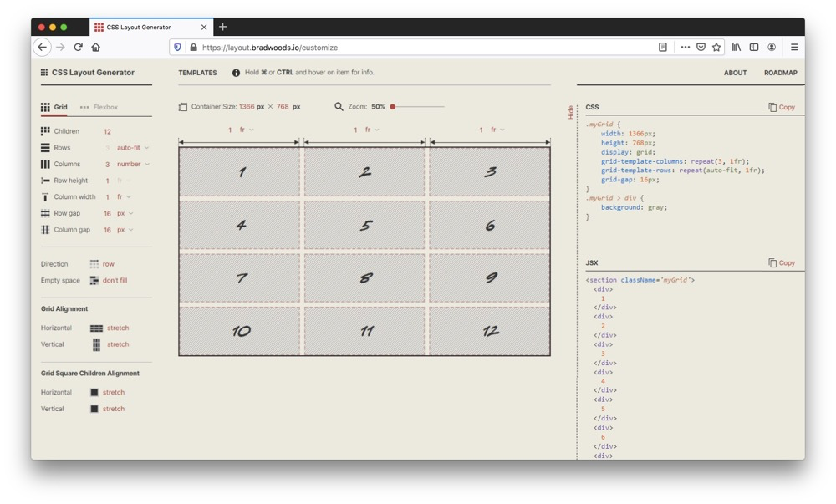The height and width of the screenshot is (504, 836).
Task: Click the zoom magnifier icon
Action: [x=339, y=106]
